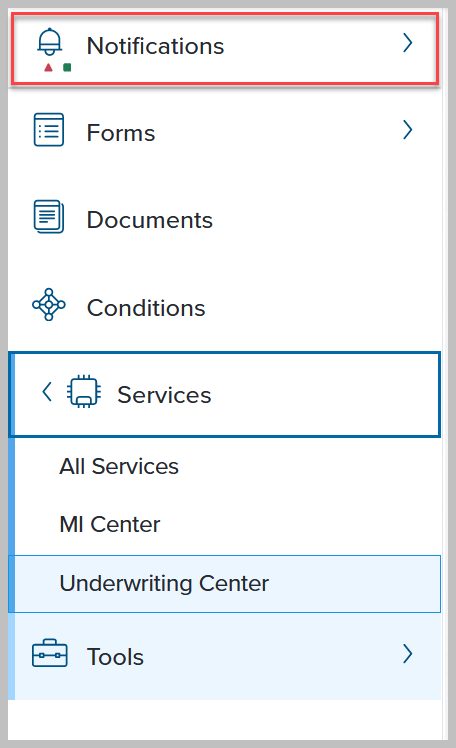Open the All Services submenu item
The image size is (456, 748).
pyautogui.click(x=119, y=467)
